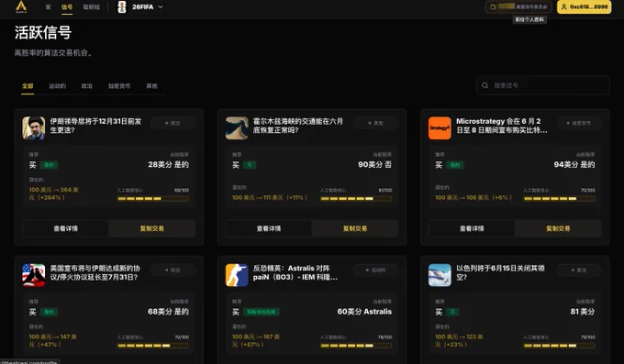Click the 搜索信号 search field

point(543,85)
